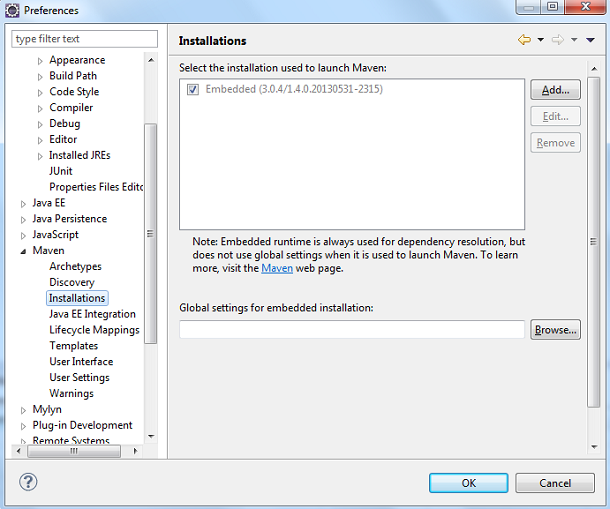Expand the Installed JREs tree node
610x509 pixels.
click(40, 156)
